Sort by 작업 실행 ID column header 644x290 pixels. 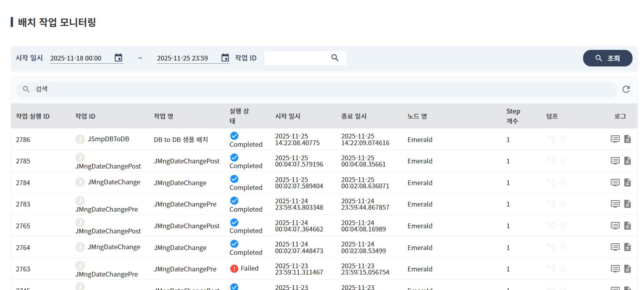point(32,116)
